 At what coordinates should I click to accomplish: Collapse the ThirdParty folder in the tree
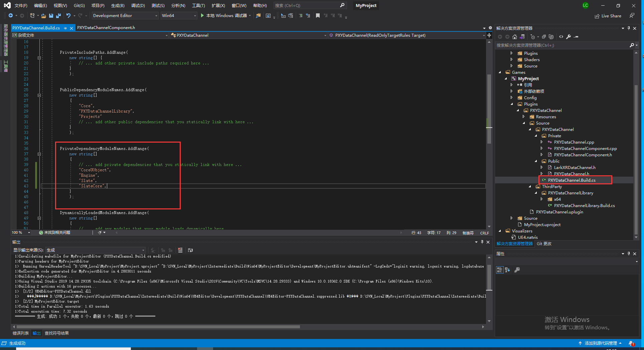530,187
